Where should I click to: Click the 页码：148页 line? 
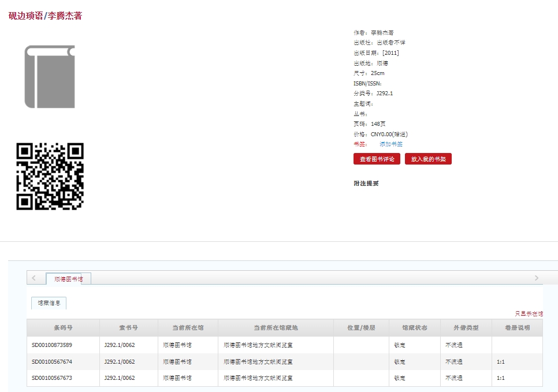369,124
